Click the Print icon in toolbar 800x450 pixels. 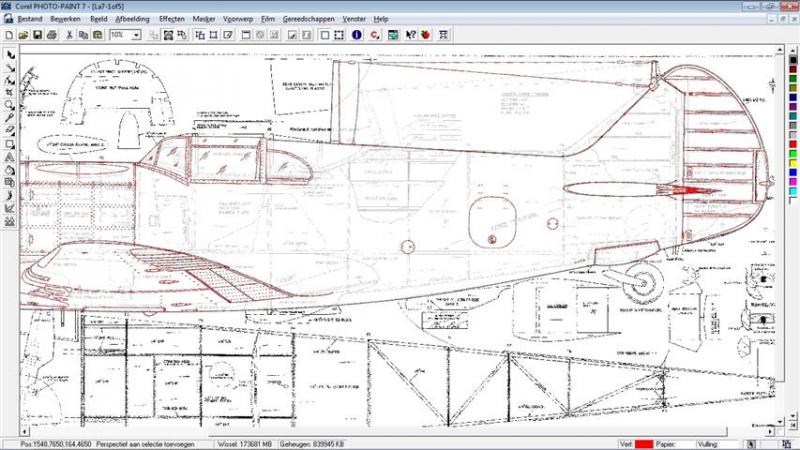[x=52, y=35]
